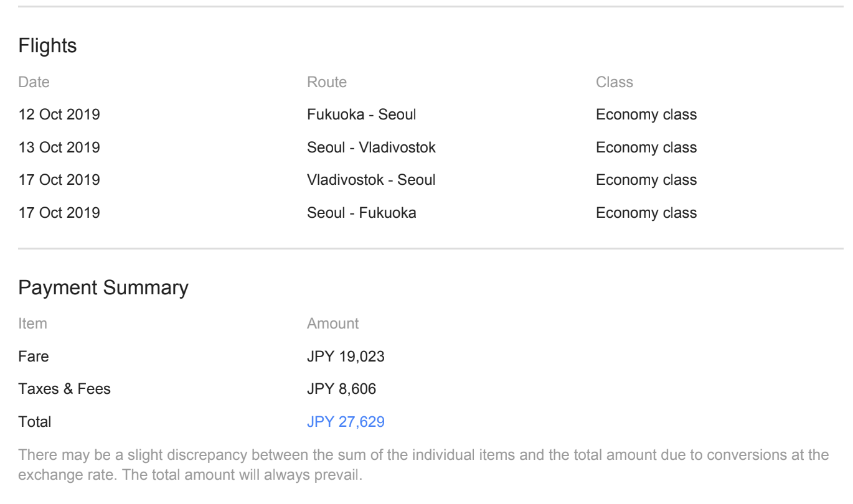
Task: Click the Item column header
Action: click(x=32, y=324)
